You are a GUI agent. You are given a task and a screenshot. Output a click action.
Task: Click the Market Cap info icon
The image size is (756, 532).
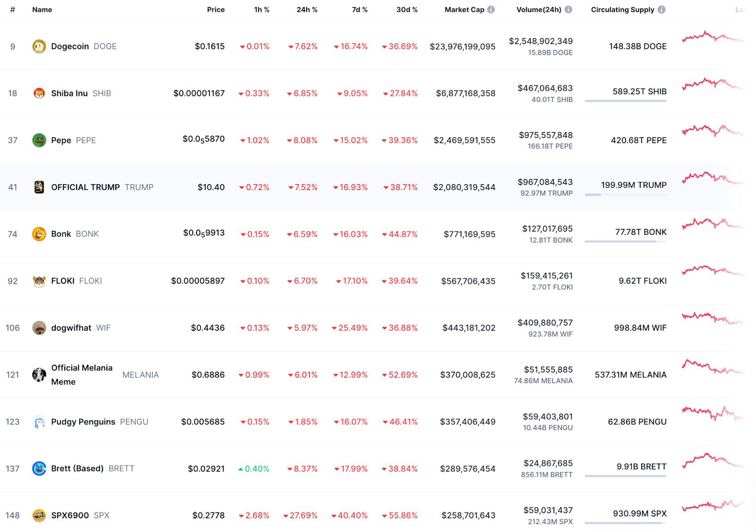click(491, 9)
